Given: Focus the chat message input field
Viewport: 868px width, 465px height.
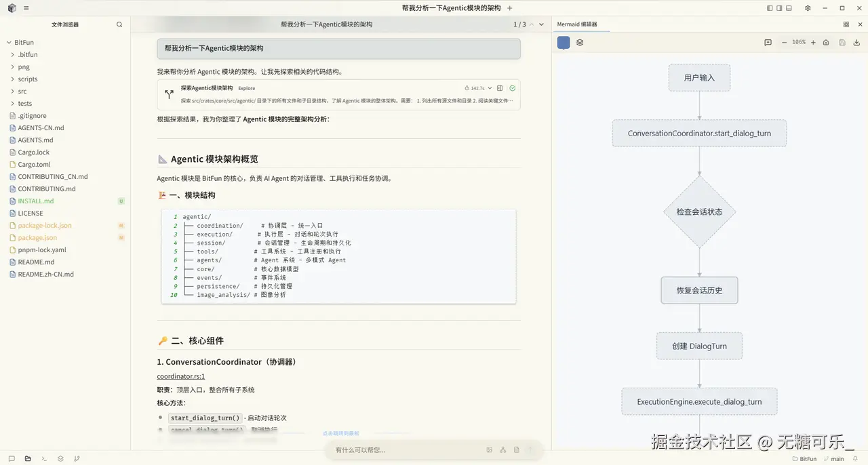Looking at the screenshot, I should [407, 450].
